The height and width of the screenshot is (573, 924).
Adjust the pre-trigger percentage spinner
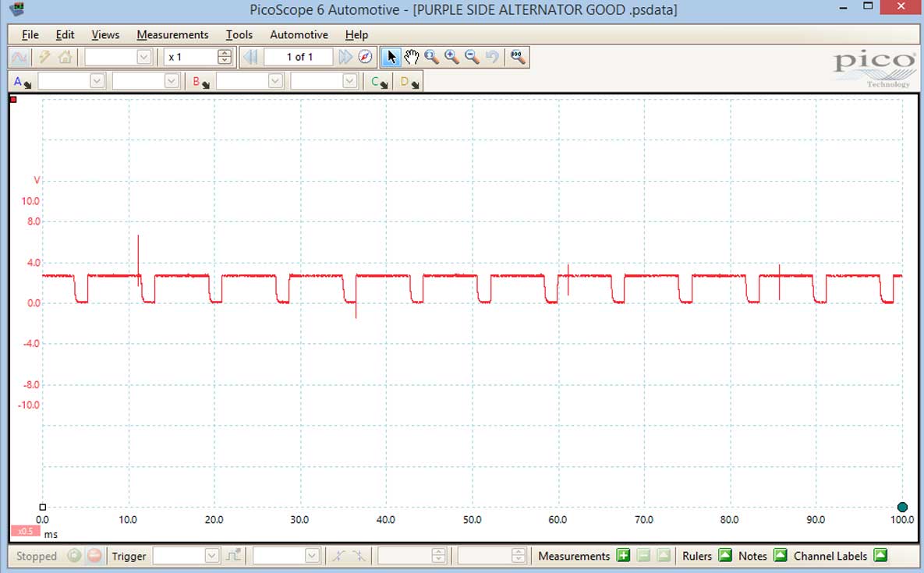coord(518,555)
